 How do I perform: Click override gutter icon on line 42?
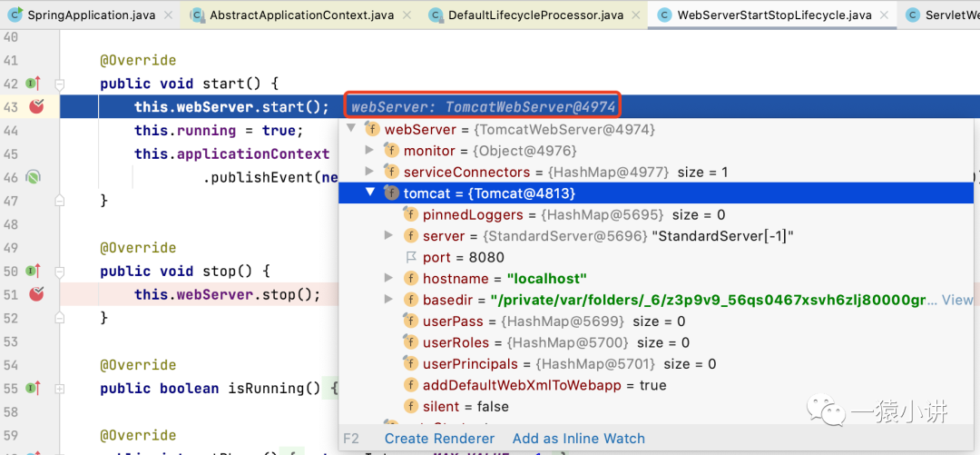click(34, 84)
